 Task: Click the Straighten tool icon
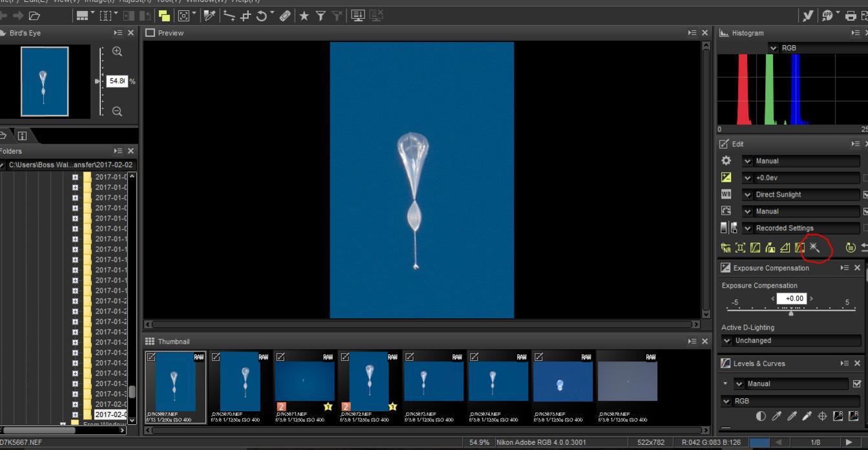tap(229, 16)
